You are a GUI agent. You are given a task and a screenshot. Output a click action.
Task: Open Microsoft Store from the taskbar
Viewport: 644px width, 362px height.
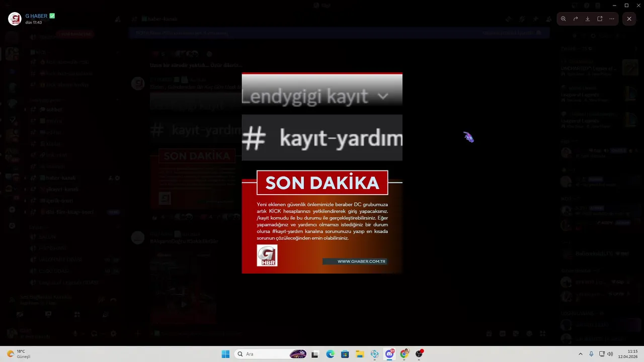coord(345,354)
